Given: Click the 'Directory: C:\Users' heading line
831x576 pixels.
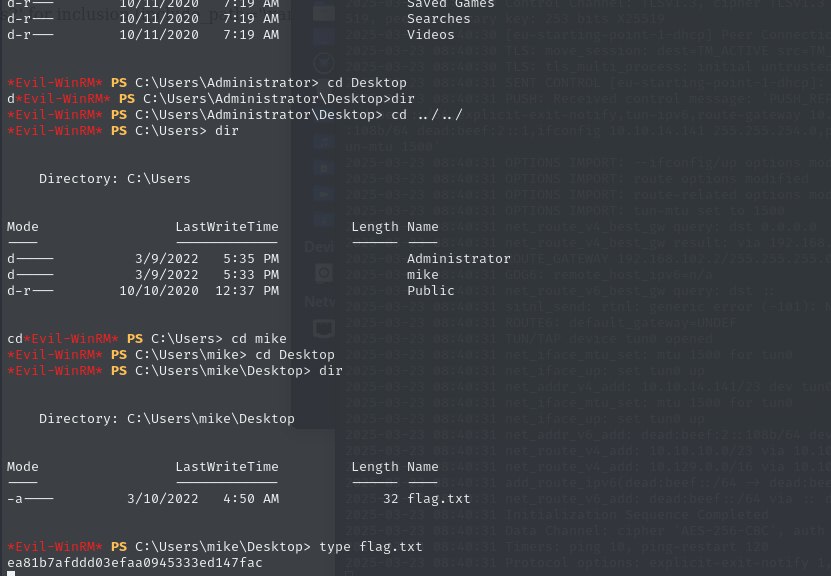Looking at the screenshot, I should pos(114,179).
